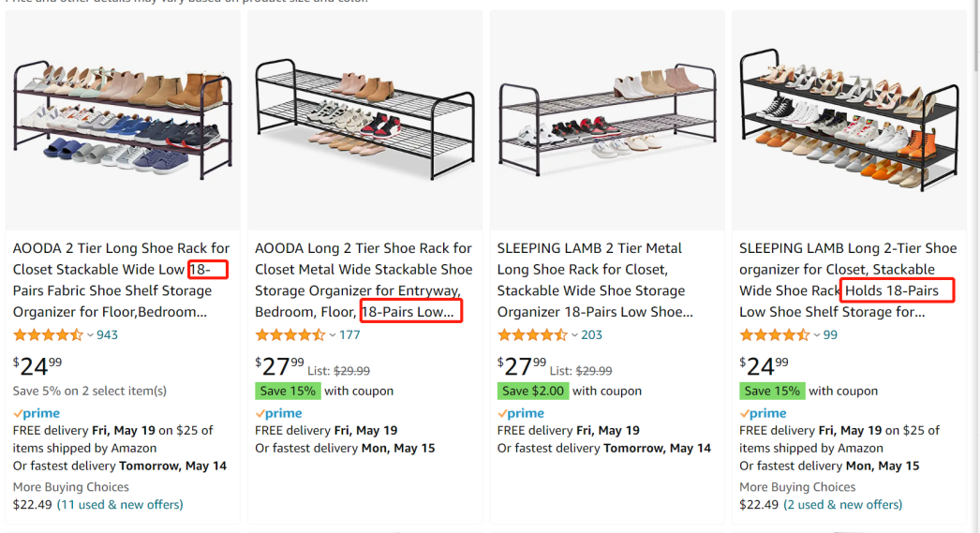Click the Prime logo under the $27.99 AOODA rack
The width and height of the screenshot is (980, 533).
(x=278, y=413)
